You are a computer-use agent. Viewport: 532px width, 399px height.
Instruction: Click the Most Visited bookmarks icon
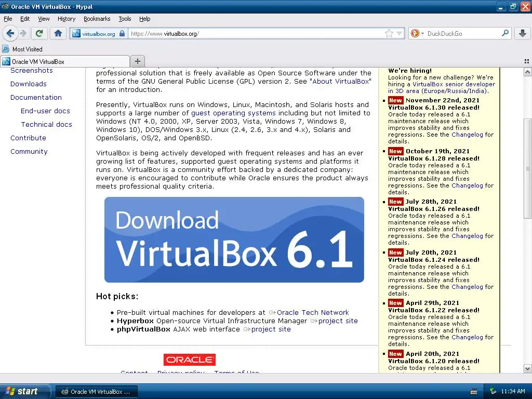[x=6, y=49]
